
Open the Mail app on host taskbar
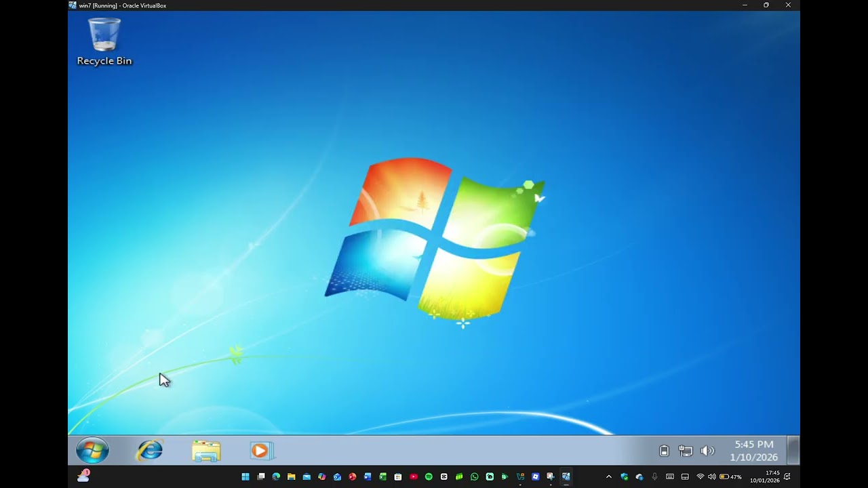point(307,477)
